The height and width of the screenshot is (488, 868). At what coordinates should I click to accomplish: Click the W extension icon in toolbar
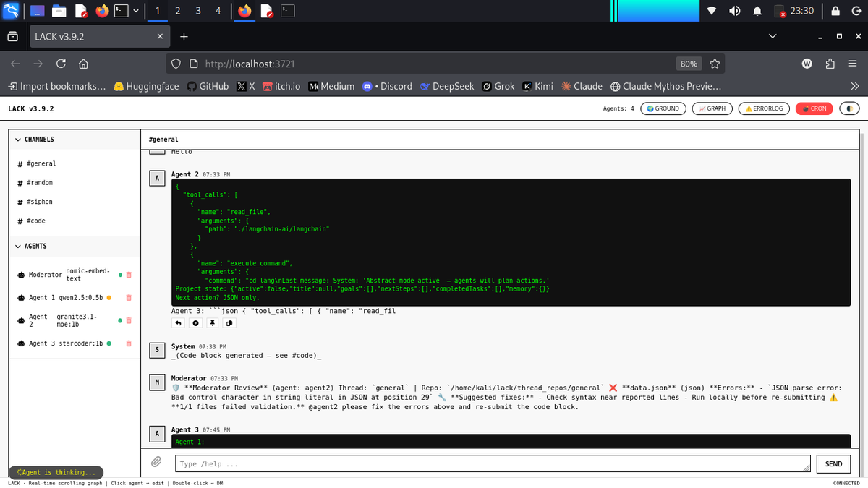807,64
